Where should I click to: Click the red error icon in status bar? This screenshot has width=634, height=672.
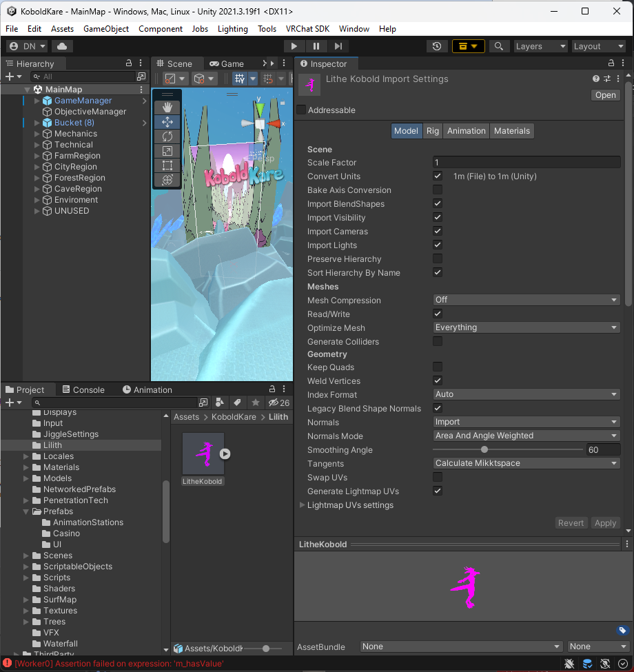tap(8, 663)
